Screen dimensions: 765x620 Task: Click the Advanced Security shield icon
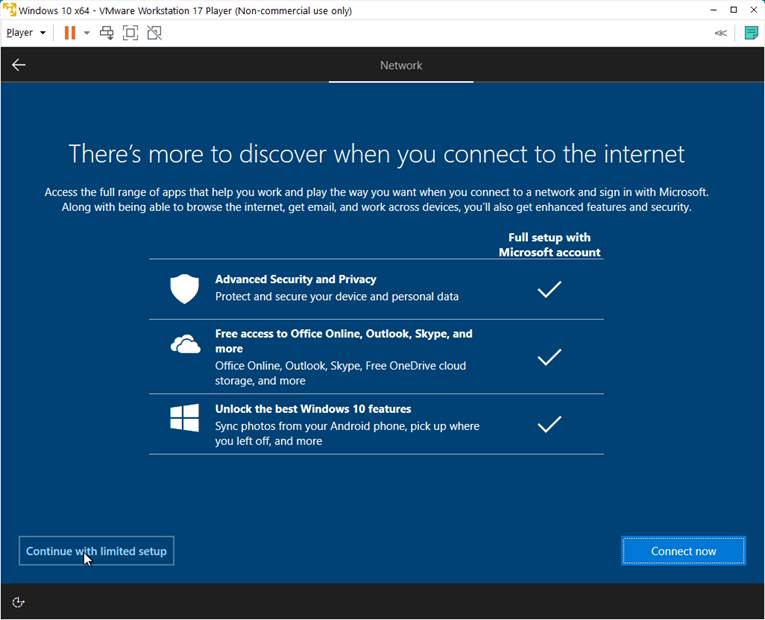[x=184, y=289]
